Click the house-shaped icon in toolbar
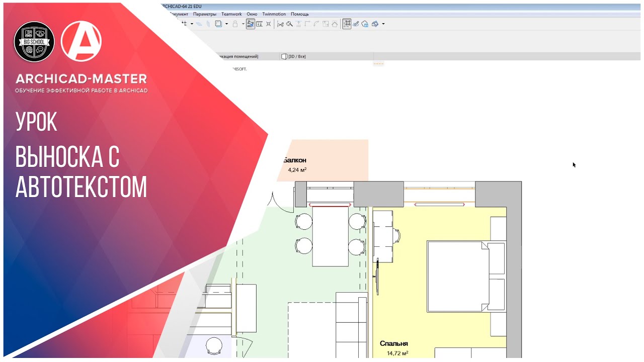 tap(335, 24)
